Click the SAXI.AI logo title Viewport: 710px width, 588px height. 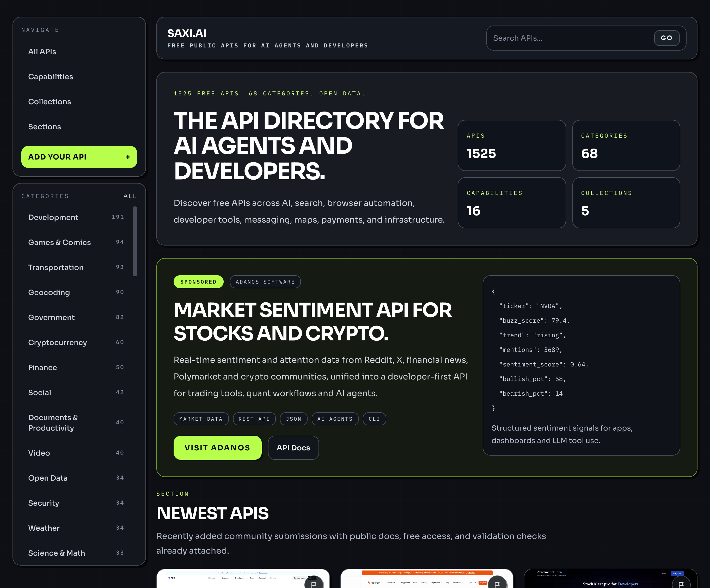pyautogui.click(x=187, y=33)
